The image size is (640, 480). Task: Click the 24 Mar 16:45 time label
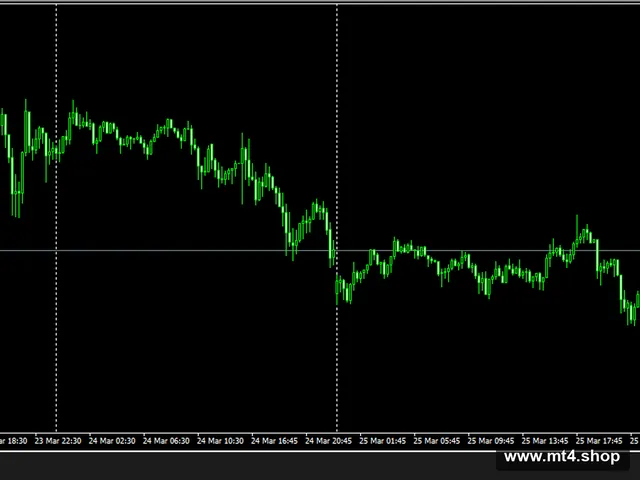[x=274, y=441]
